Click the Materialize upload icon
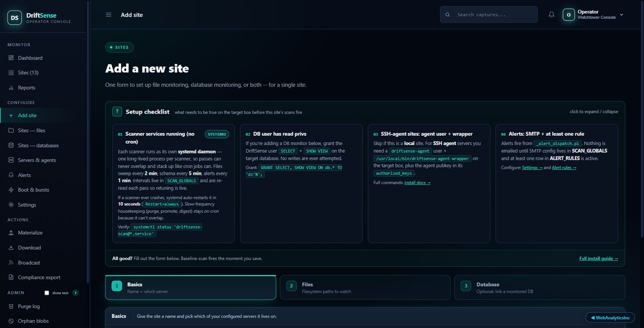This screenshot has width=644, height=328. point(11,233)
